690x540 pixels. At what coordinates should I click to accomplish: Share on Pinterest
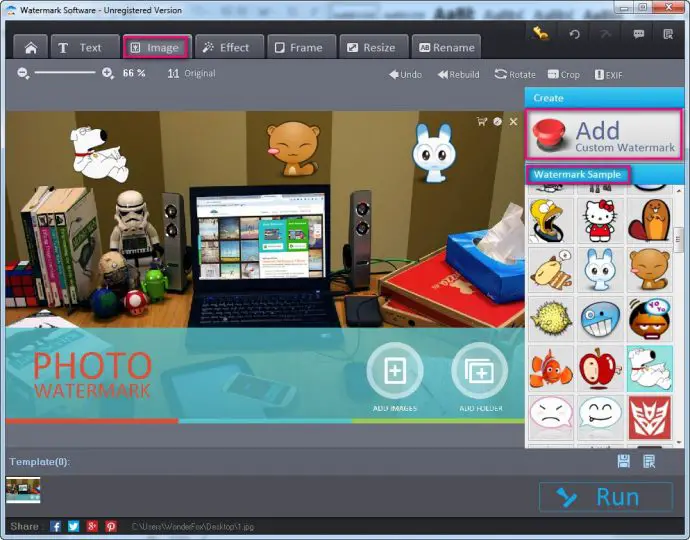pyautogui.click(x=111, y=526)
